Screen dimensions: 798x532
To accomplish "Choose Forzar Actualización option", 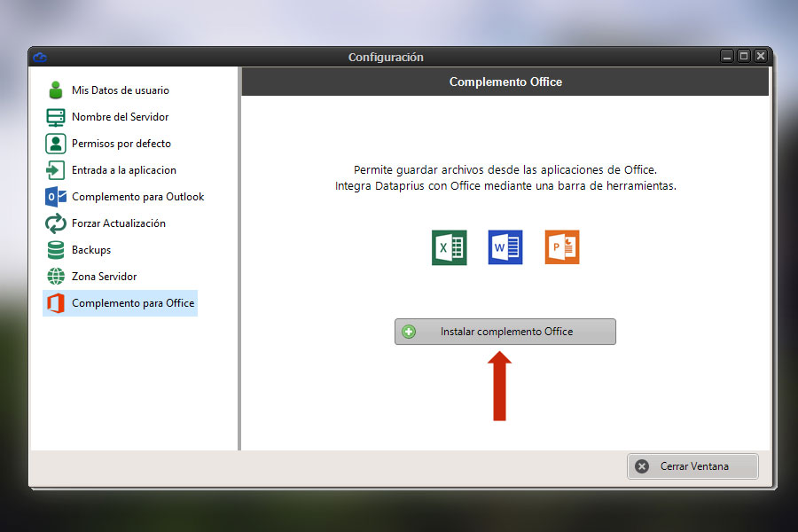I will 120,223.
